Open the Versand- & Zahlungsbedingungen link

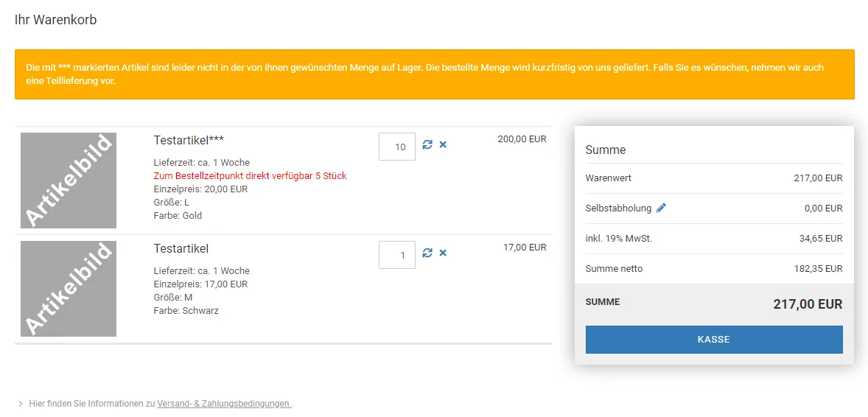pos(224,404)
